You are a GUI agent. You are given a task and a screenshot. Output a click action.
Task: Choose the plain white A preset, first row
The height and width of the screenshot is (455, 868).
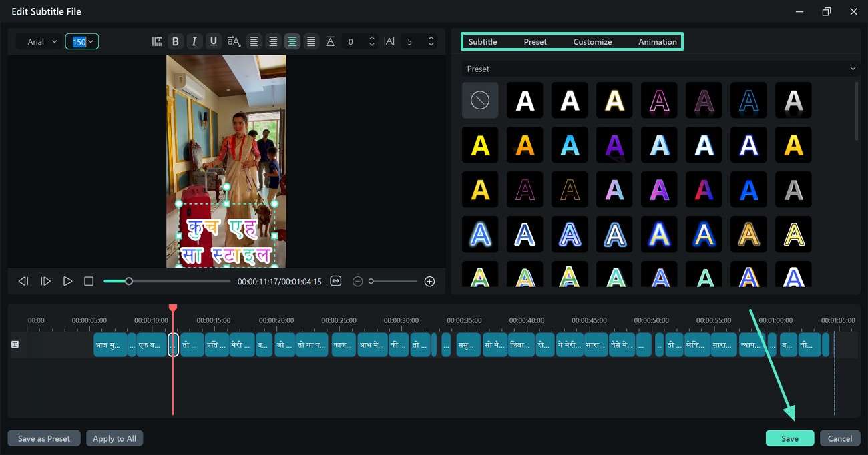[525, 100]
